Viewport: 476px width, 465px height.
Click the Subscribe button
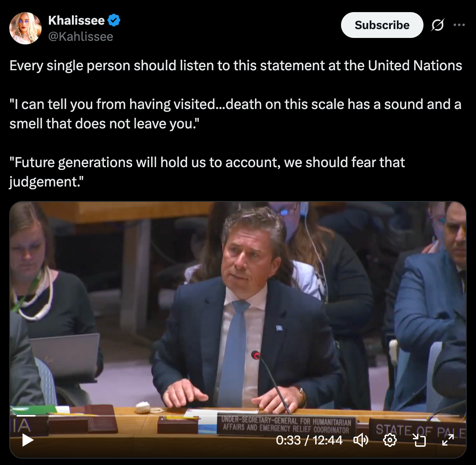[x=382, y=25]
